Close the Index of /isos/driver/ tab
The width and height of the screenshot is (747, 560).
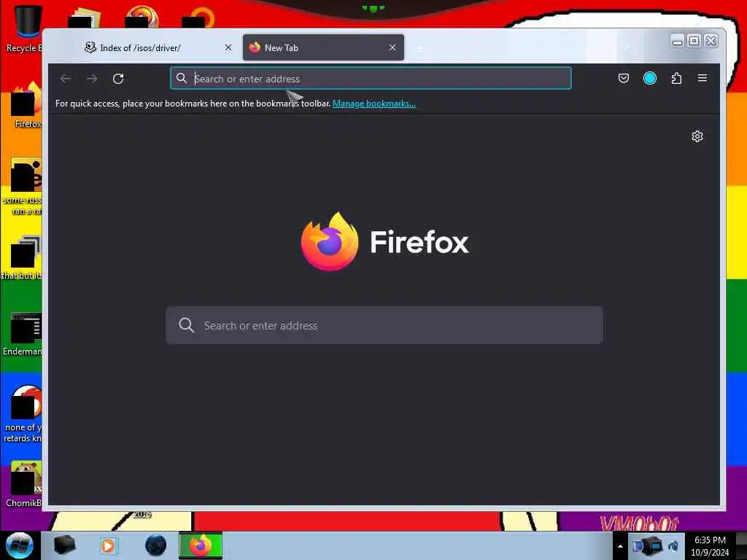[x=228, y=47]
